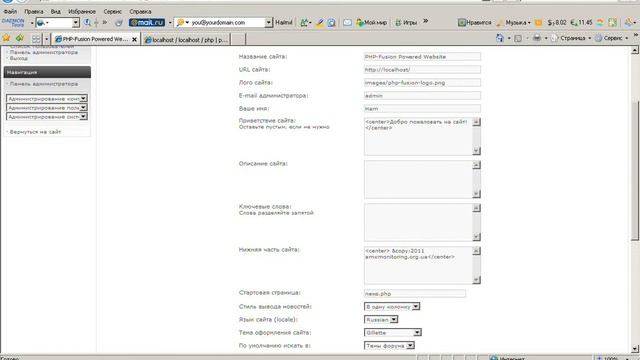Open Мой мир from the toolbar
The image size is (640, 360).
[x=371, y=22]
